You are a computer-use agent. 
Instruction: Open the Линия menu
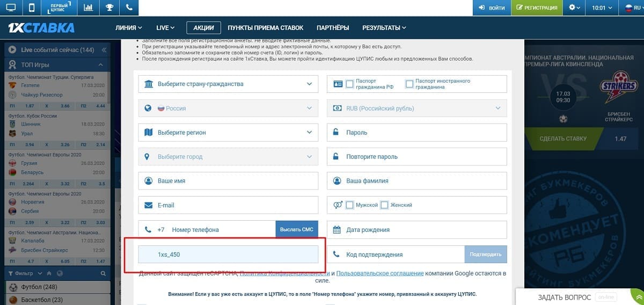pyautogui.click(x=129, y=28)
